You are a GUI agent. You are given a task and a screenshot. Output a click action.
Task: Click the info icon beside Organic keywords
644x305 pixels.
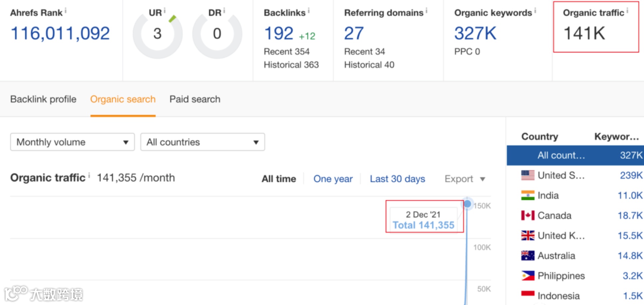(535, 11)
